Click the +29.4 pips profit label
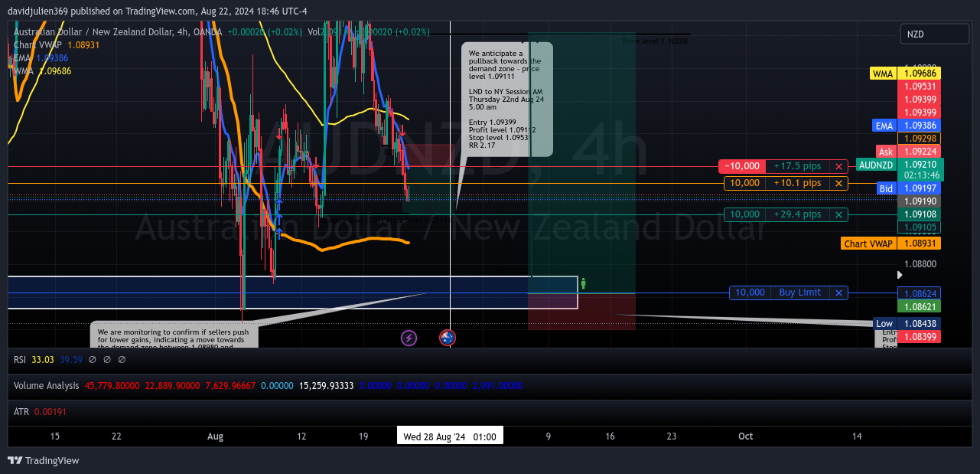Image resolution: width=980 pixels, height=474 pixels. coord(797,214)
